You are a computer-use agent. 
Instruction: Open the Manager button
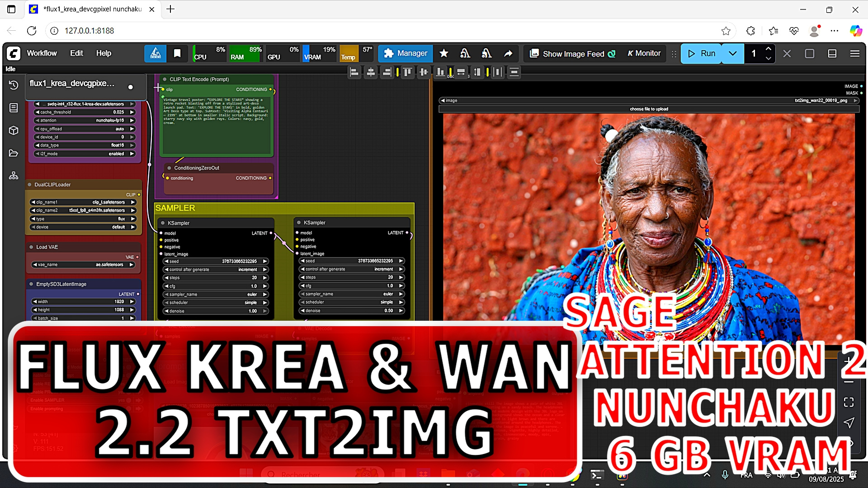406,53
